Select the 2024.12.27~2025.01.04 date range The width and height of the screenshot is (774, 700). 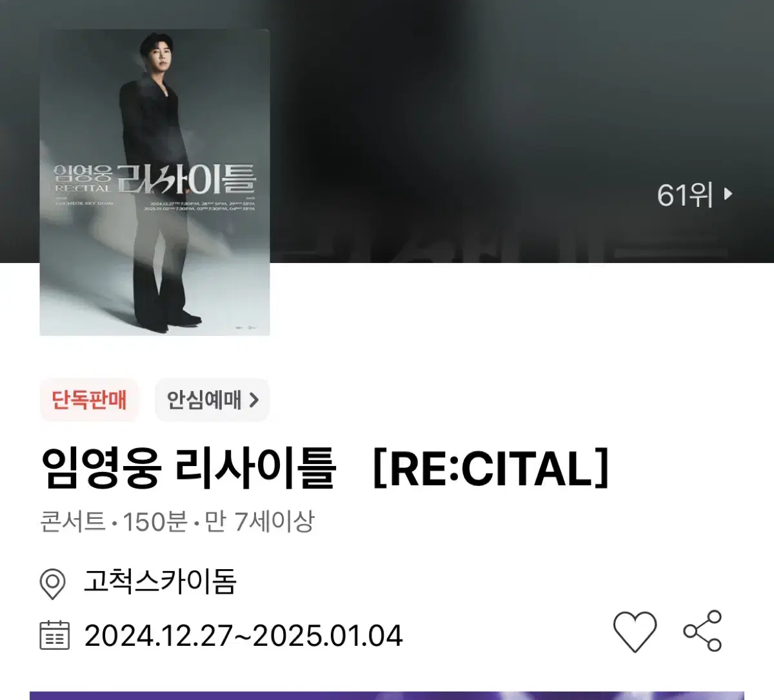point(243,636)
